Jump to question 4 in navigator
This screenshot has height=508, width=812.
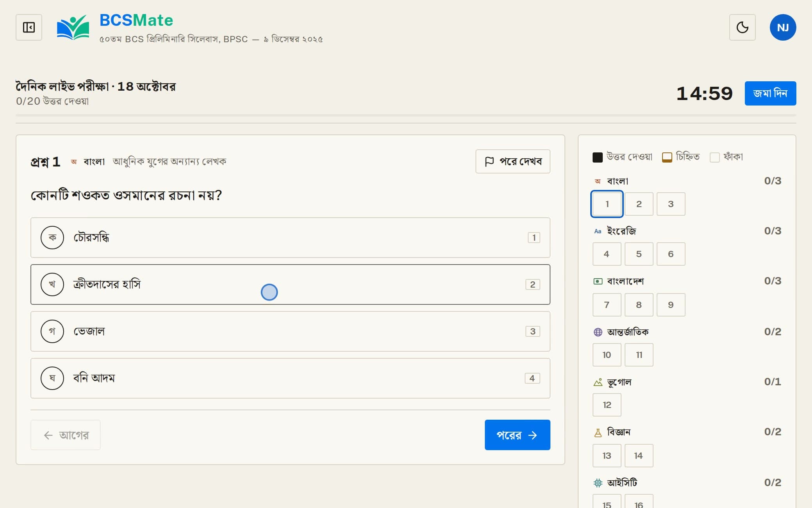coord(607,254)
